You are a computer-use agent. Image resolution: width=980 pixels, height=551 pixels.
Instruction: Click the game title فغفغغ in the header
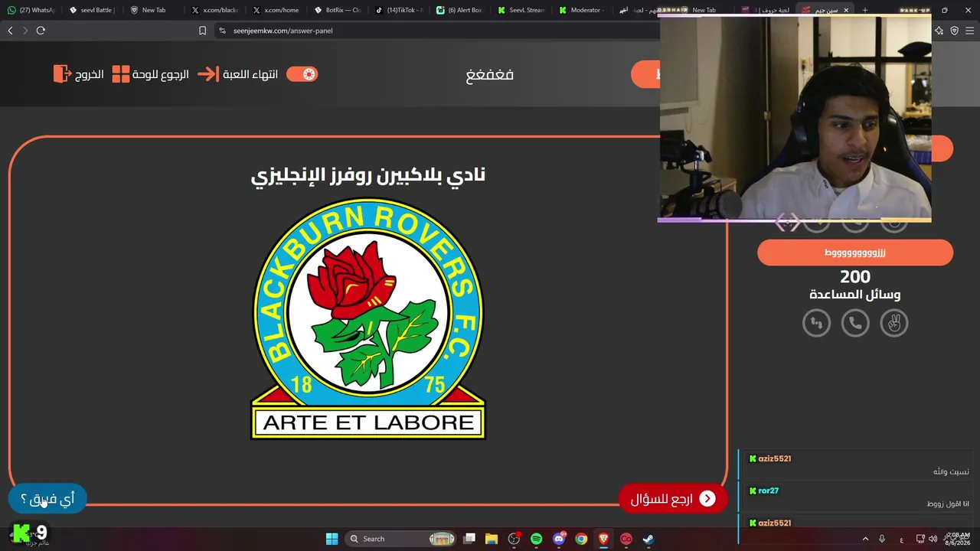point(490,75)
